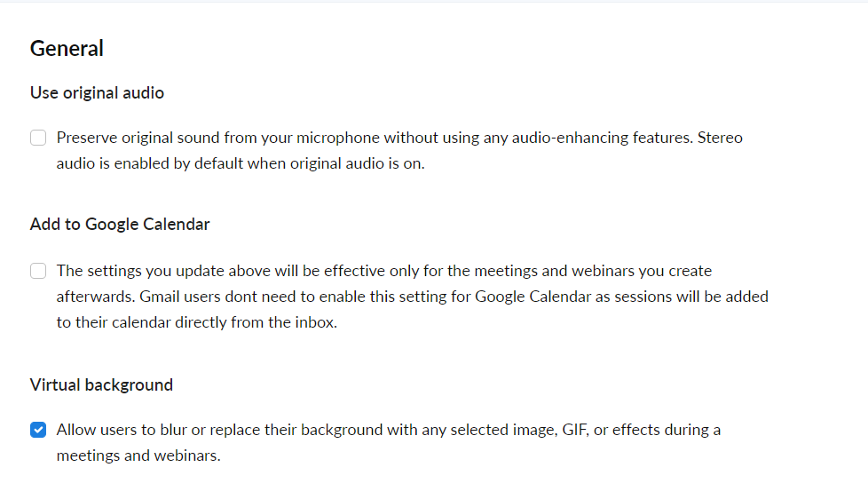
Task: Click the word 'GIF' in background description
Action: pyautogui.click(x=574, y=430)
